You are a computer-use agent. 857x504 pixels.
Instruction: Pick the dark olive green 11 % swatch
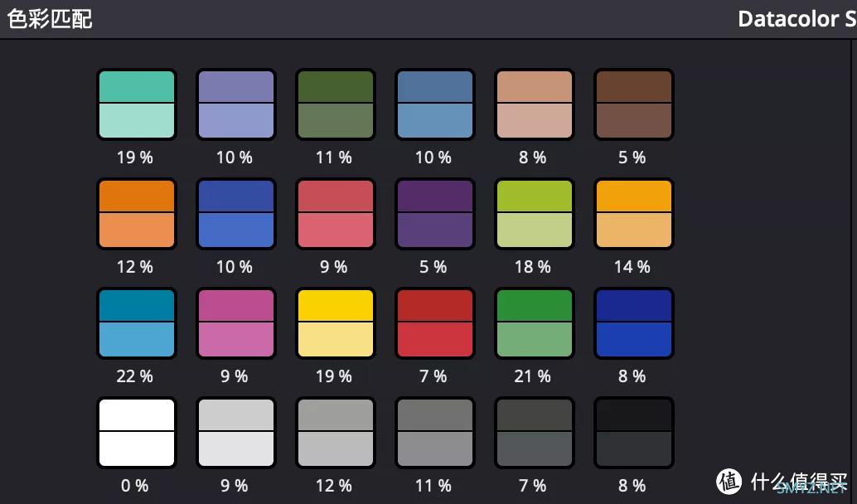pos(335,104)
